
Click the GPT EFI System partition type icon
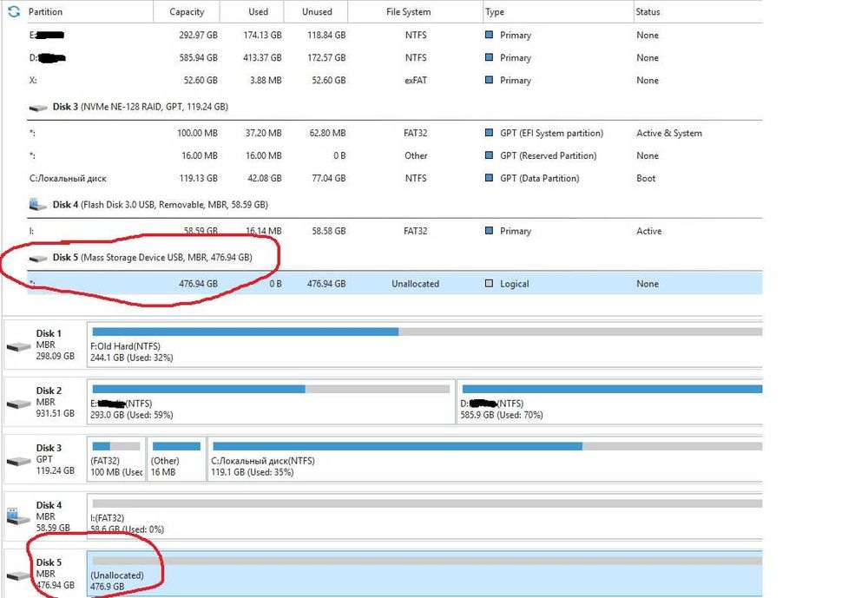489,133
